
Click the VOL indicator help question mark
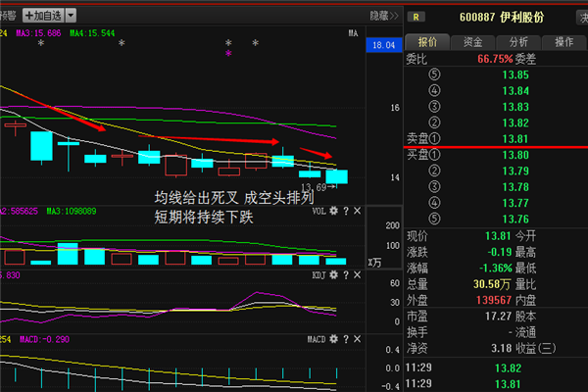click(x=345, y=211)
